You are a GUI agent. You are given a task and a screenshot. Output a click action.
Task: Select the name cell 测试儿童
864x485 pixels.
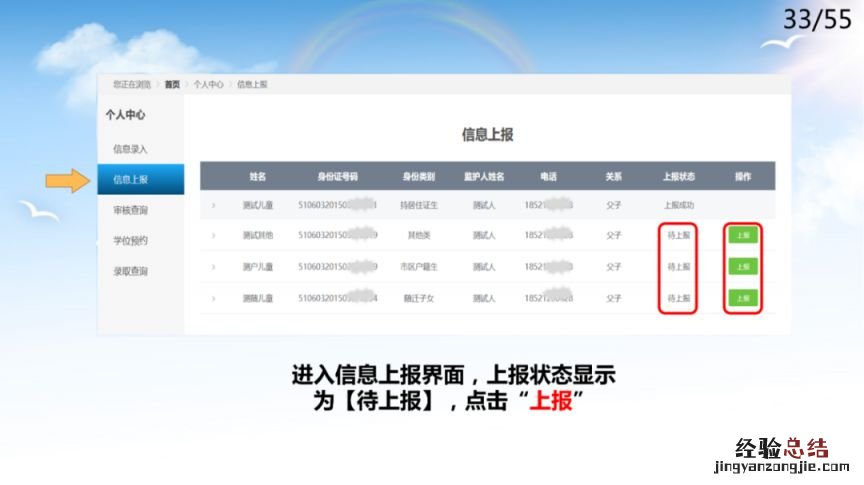(258, 205)
